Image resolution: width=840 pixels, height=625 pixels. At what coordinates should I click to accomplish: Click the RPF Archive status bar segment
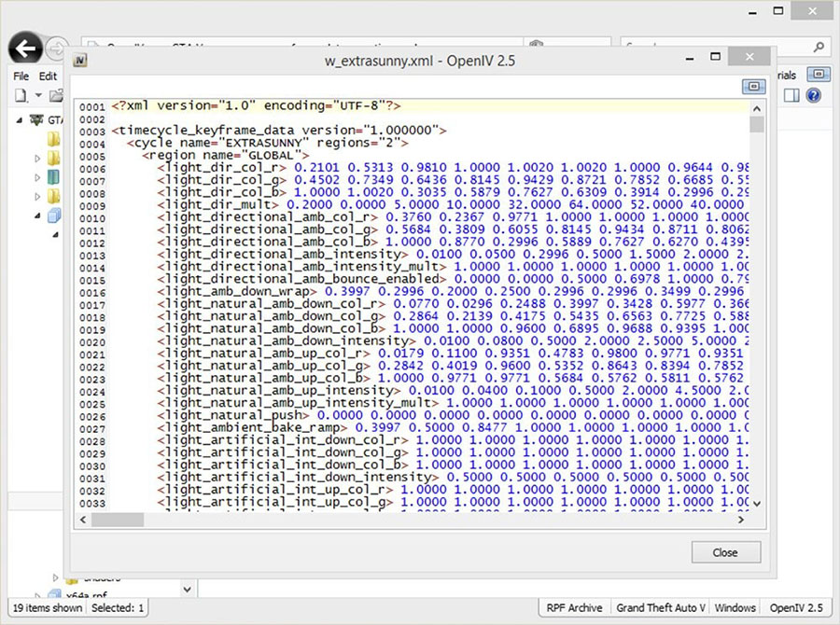pyautogui.click(x=575, y=607)
